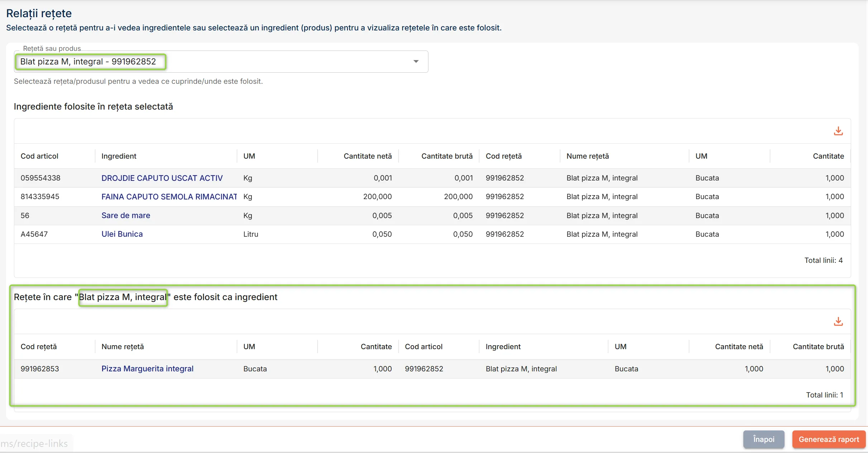
Task: Select article code 059554338 cell
Action: point(40,178)
